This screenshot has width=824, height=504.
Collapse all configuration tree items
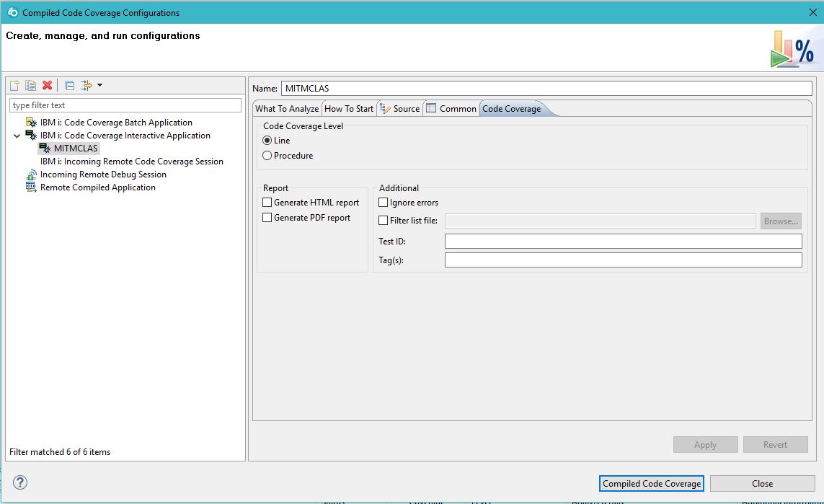pos(69,85)
